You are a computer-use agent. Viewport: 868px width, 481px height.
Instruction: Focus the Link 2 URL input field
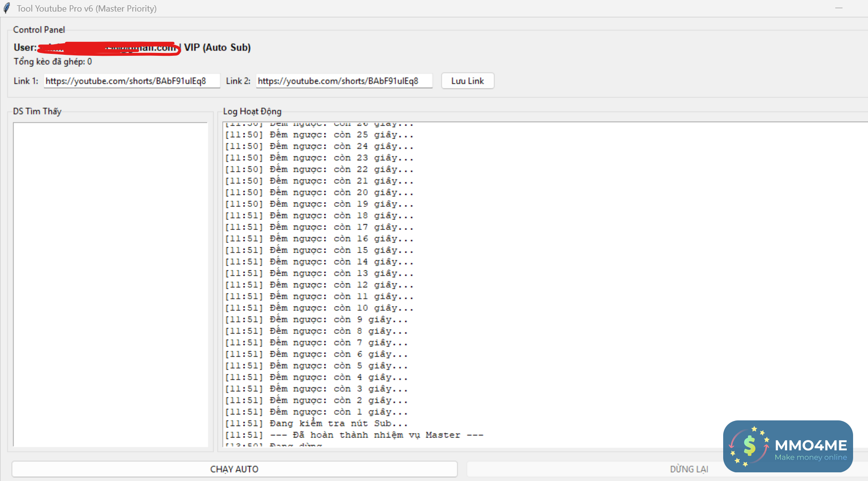pyautogui.click(x=344, y=81)
